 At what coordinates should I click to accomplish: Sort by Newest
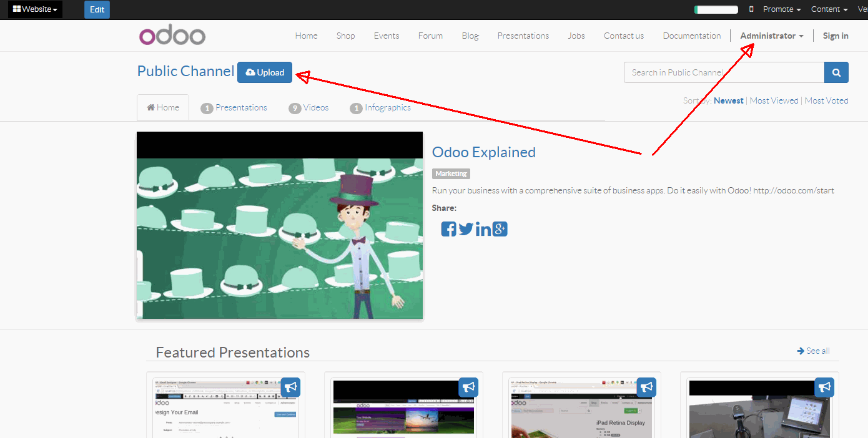[729, 100]
